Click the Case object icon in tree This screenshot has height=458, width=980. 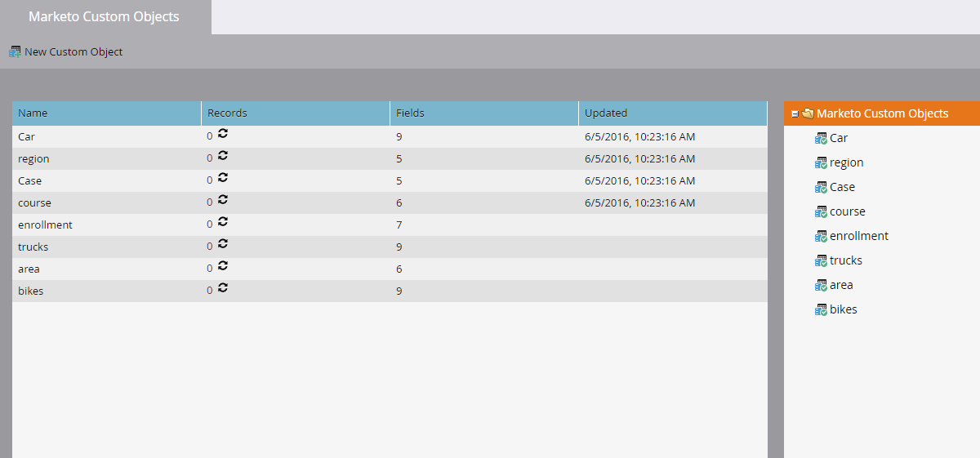pos(822,187)
